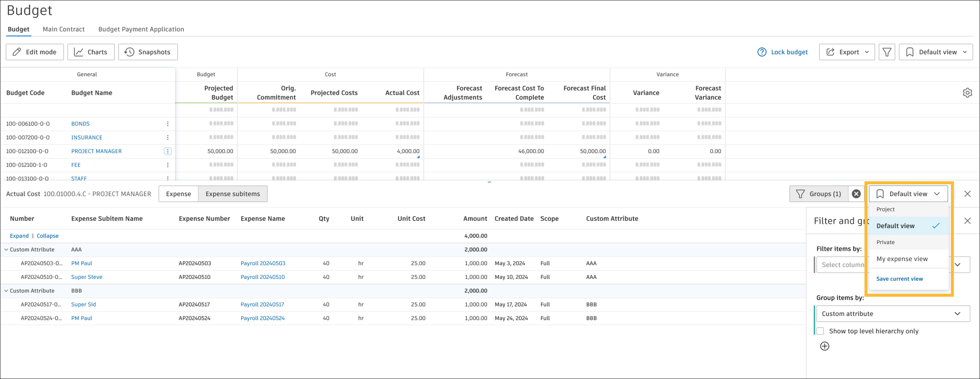Switch to the Expense tab
The height and width of the screenshot is (379, 980).
pyautogui.click(x=178, y=194)
